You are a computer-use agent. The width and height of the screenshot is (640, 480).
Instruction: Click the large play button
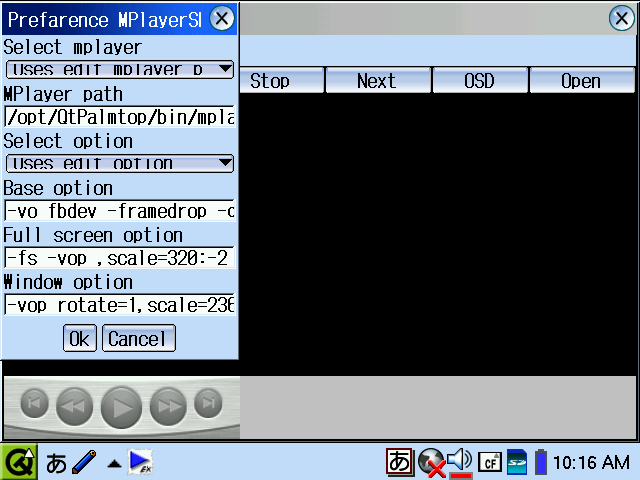[x=121, y=408]
